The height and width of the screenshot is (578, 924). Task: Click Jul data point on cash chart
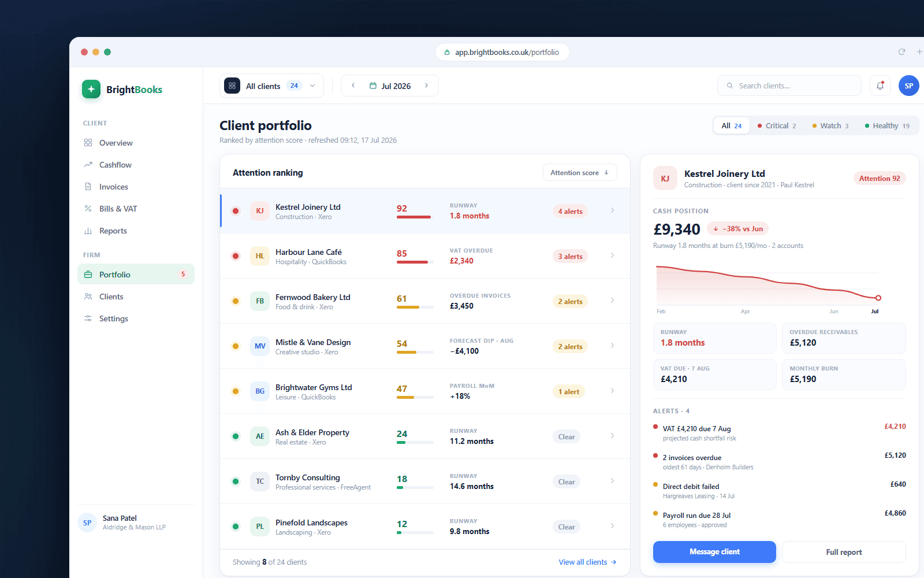[878, 298]
